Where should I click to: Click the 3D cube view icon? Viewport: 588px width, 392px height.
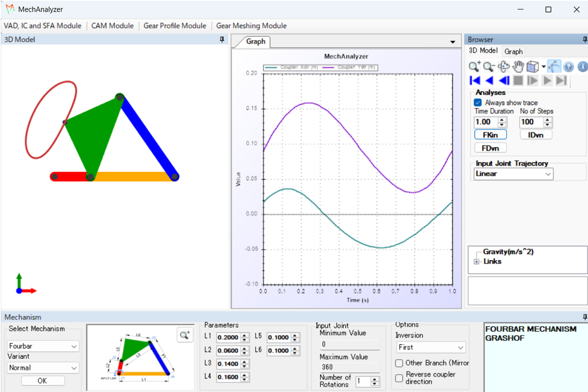532,67
